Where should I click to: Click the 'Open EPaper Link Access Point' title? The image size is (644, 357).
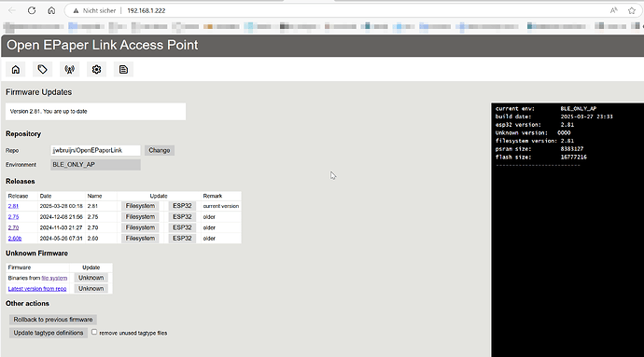tap(103, 45)
